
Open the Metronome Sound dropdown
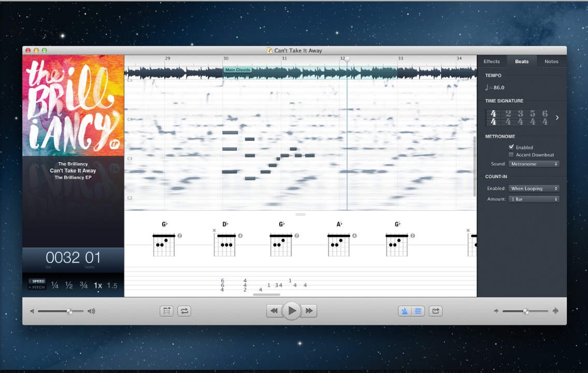coord(534,164)
